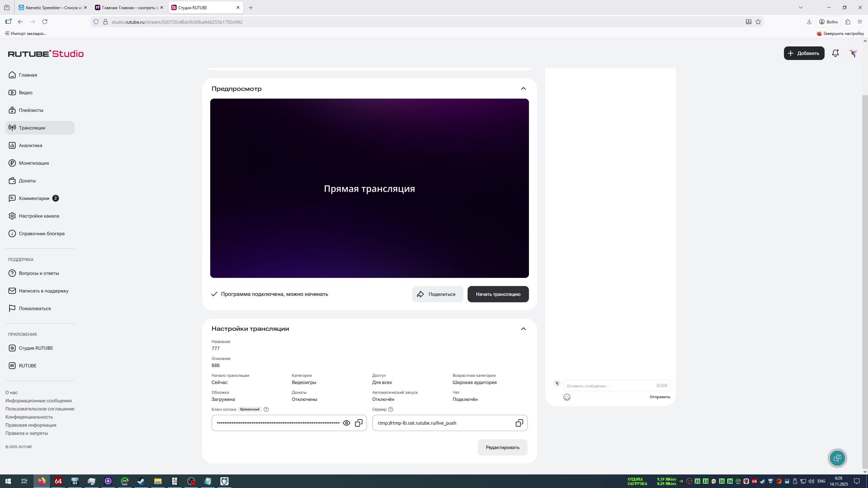The width and height of the screenshot is (868, 488).
Task: Reveal stream key with eye icon
Action: [x=346, y=423]
